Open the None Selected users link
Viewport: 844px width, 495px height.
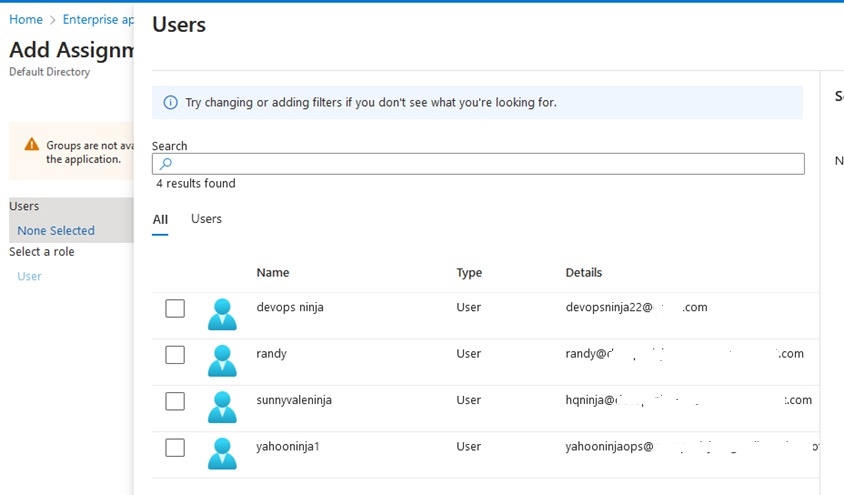(56, 231)
